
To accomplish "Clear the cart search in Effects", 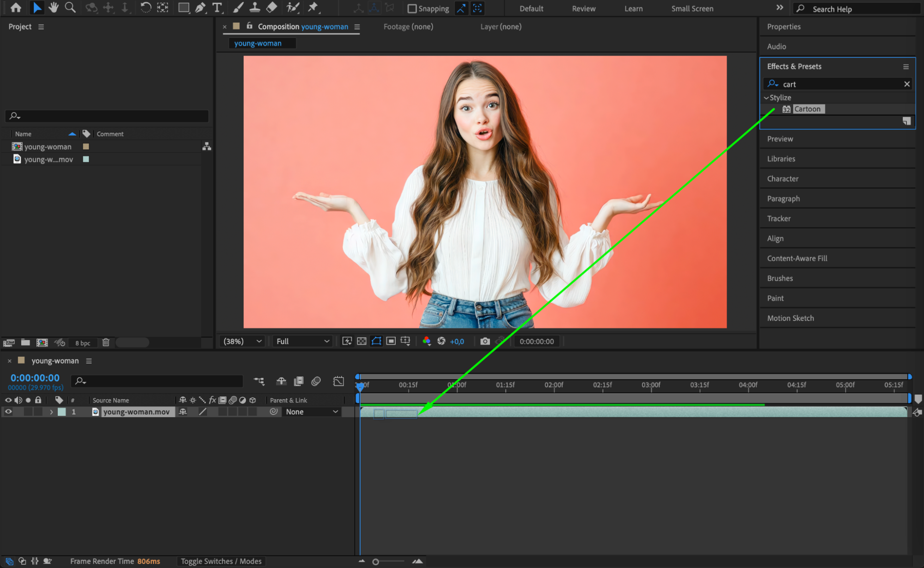I will click(x=906, y=84).
